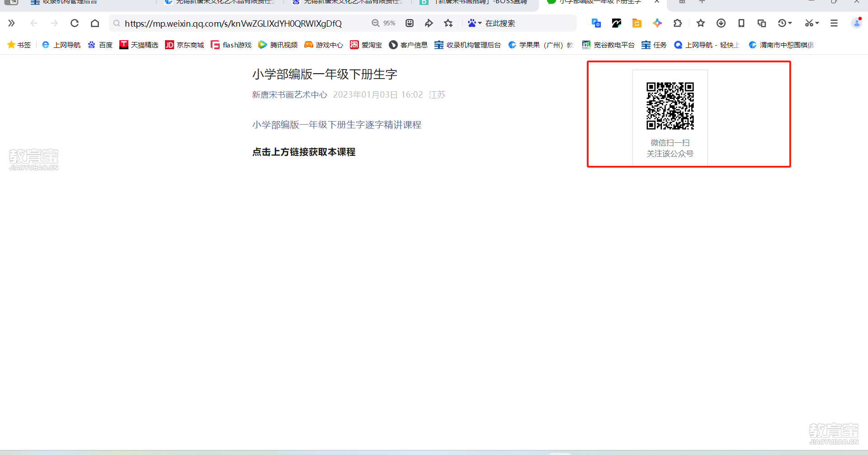The width and height of the screenshot is (868, 455).
Task: Open the '书签' bookmarks folder
Action: [19, 45]
